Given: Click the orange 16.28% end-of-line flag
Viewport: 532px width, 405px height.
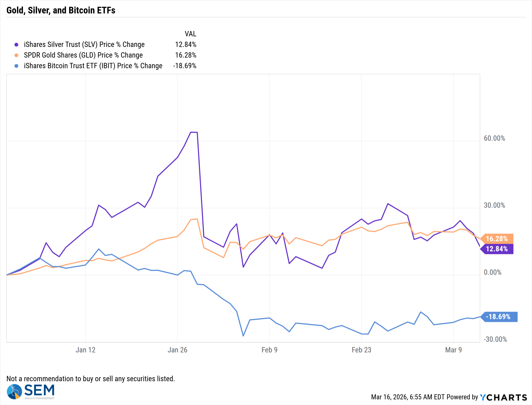Looking at the screenshot, I should pyautogui.click(x=497, y=239).
